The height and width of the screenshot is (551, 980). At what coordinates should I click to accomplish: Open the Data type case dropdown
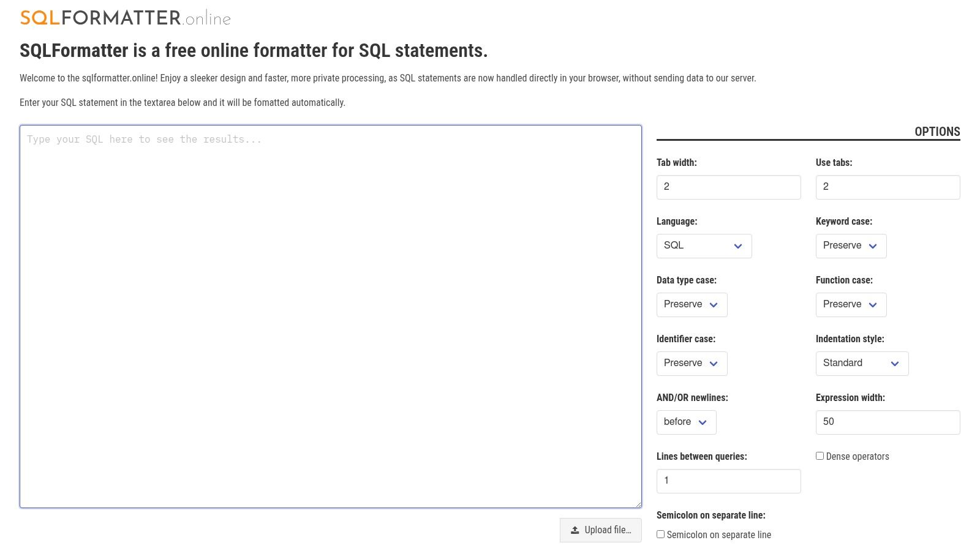[x=691, y=304]
